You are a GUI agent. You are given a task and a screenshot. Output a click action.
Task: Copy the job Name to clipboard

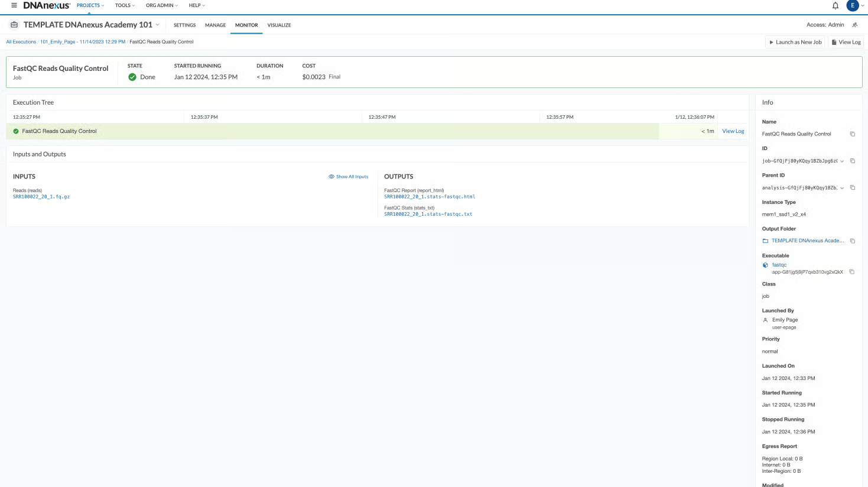click(852, 134)
